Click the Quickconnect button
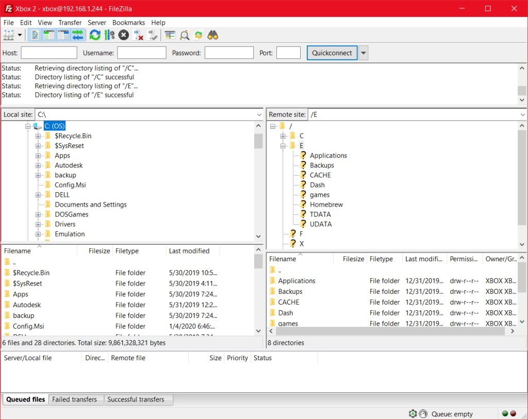This screenshot has height=420, width=528. coord(332,53)
